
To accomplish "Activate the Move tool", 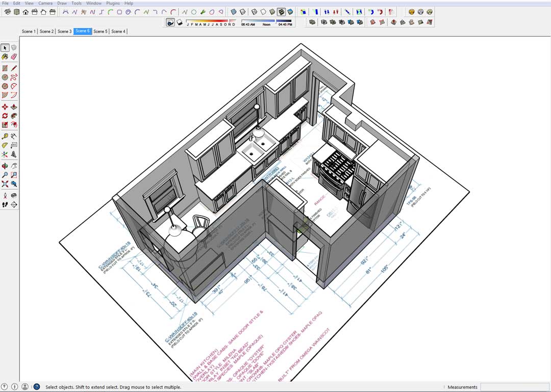I will pos(5,107).
